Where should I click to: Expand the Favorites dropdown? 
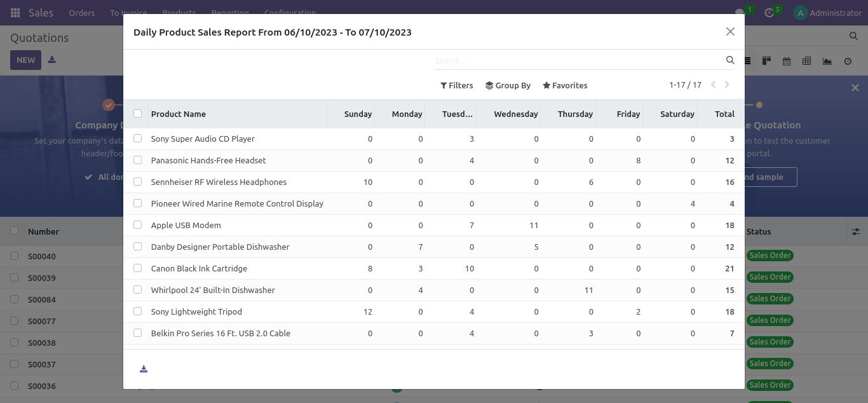coord(564,85)
